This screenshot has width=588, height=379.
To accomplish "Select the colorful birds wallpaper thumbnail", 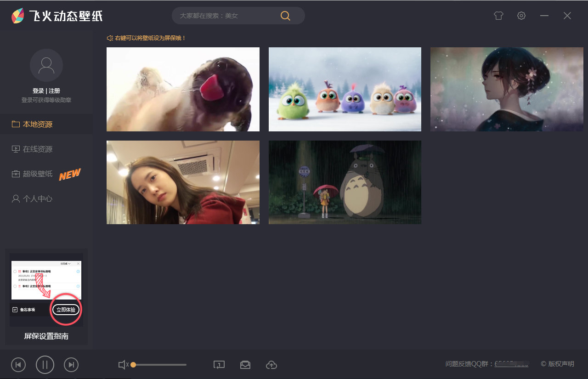I will click(345, 89).
